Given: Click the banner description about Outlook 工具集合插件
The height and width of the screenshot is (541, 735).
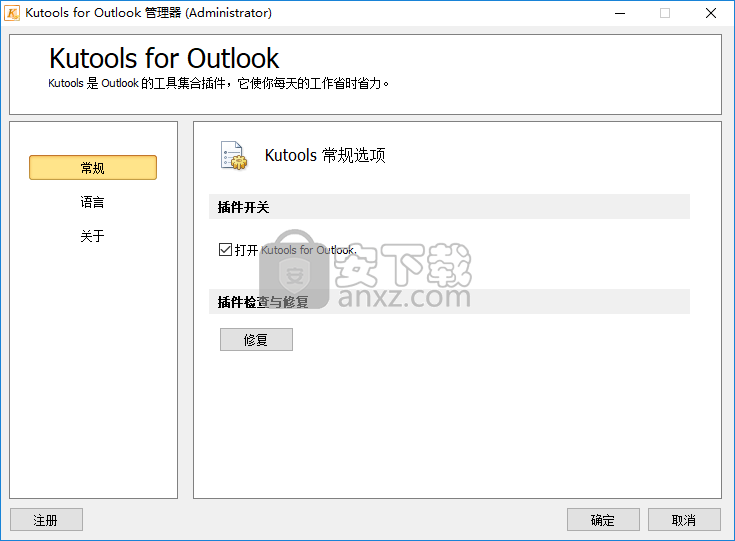Looking at the screenshot, I should (x=218, y=83).
